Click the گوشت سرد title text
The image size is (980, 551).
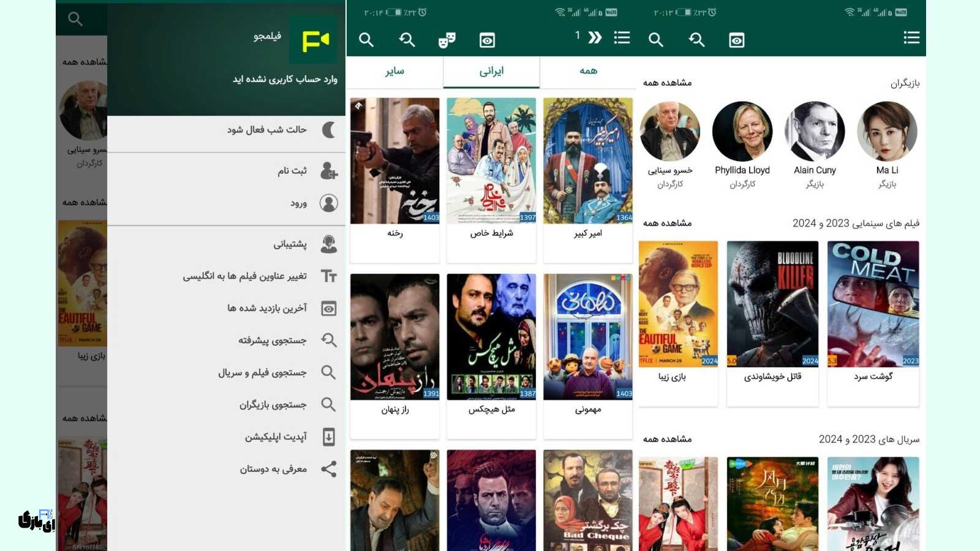click(x=873, y=377)
